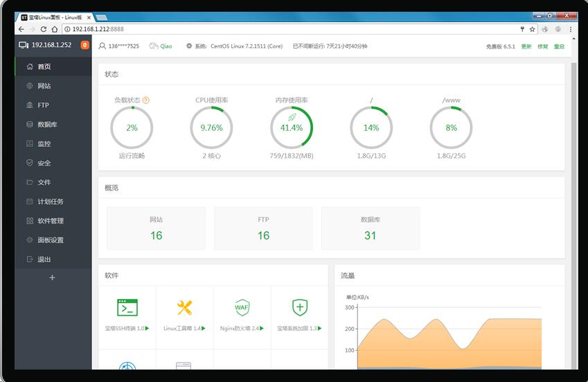Open 面板设置 from the sidebar
Viewport: 588px width, 382px height.
(x=50, y=240)
